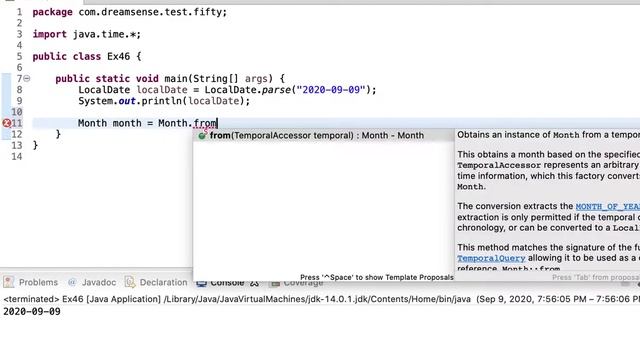Click the console output 2020-09-09
This screenshot has height=360, width=640.
(32, 311)
